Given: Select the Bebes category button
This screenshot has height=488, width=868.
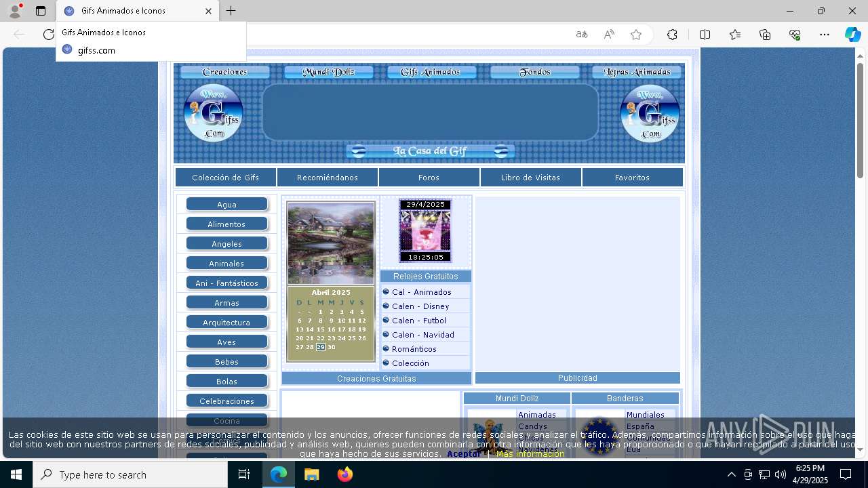Looking at the screenshot, I should [226, 362].
